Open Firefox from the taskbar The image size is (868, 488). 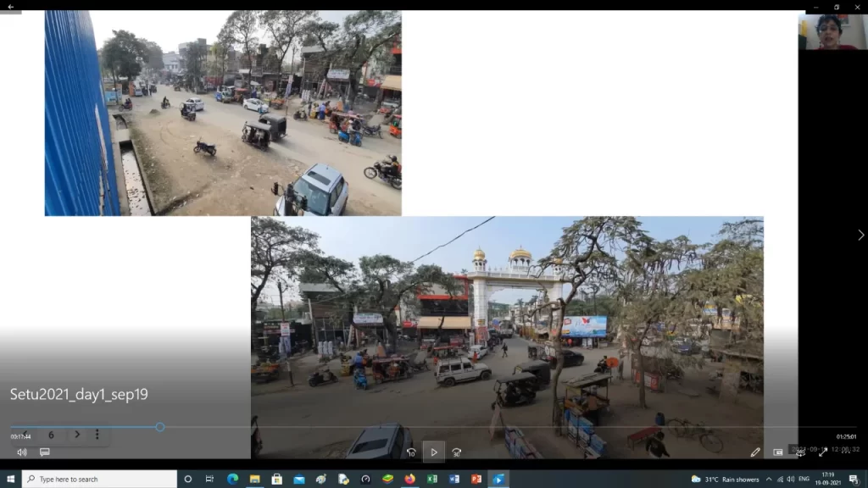[x=409, y=480]
